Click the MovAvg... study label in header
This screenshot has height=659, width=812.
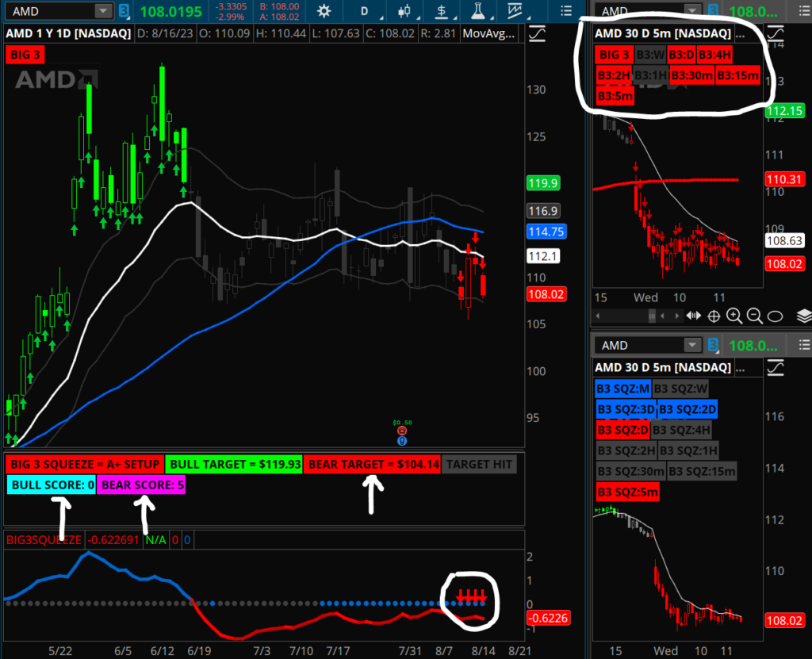click(488, 33)
